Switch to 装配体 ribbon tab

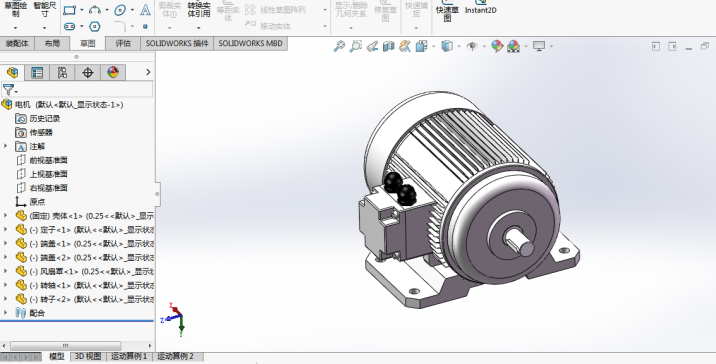tap(17, 43)
